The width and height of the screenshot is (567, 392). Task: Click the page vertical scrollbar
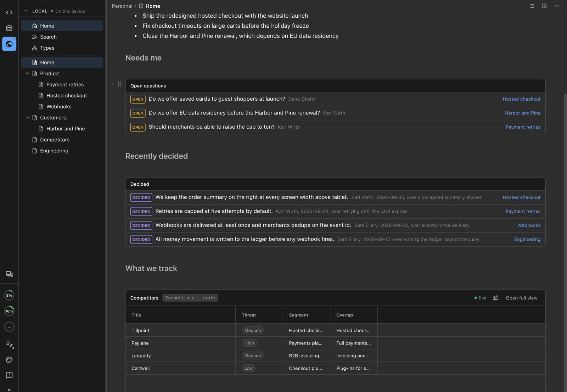(x=565, y=243)
